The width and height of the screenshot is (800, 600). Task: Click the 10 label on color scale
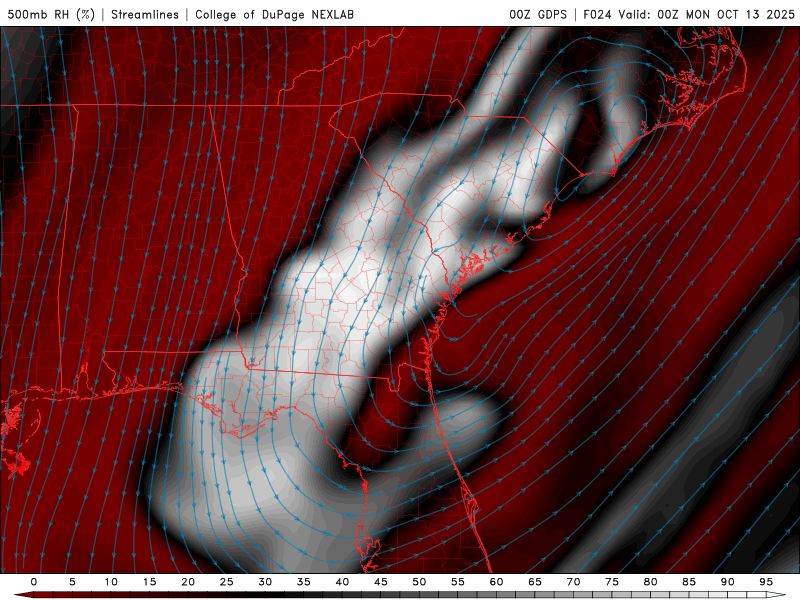(111, 582)
